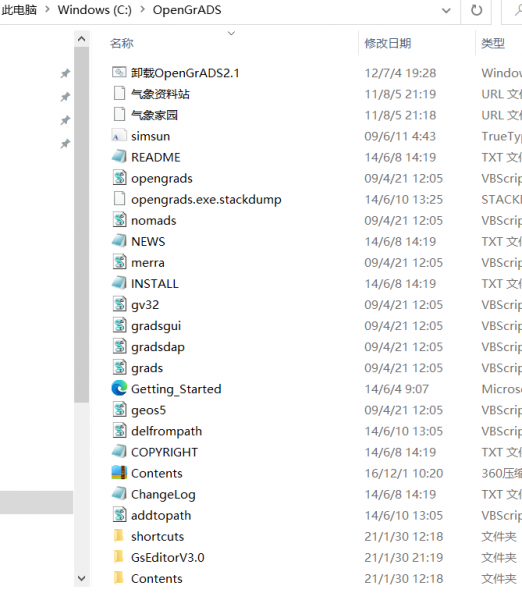This screenshot has width=522, height=600.
Task: Select the 卸载OpenGrADS2.1 uninstaller icon
Action: point(119,72)
